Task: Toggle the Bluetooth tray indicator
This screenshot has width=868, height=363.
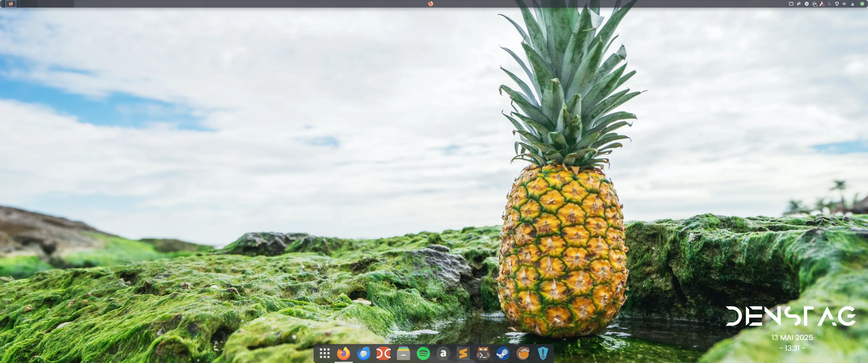Action: tap(829, 4)
